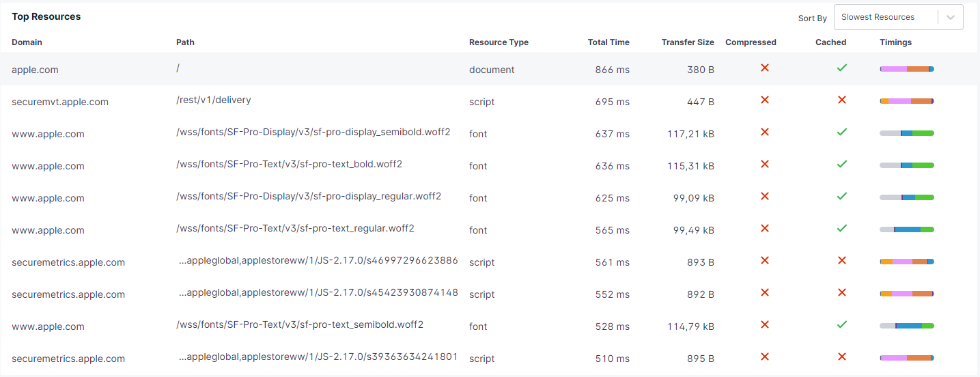Click the Top Resources heading
This screenshot has height=377, width=980.
pyautogui.click(x=46, y=16)
